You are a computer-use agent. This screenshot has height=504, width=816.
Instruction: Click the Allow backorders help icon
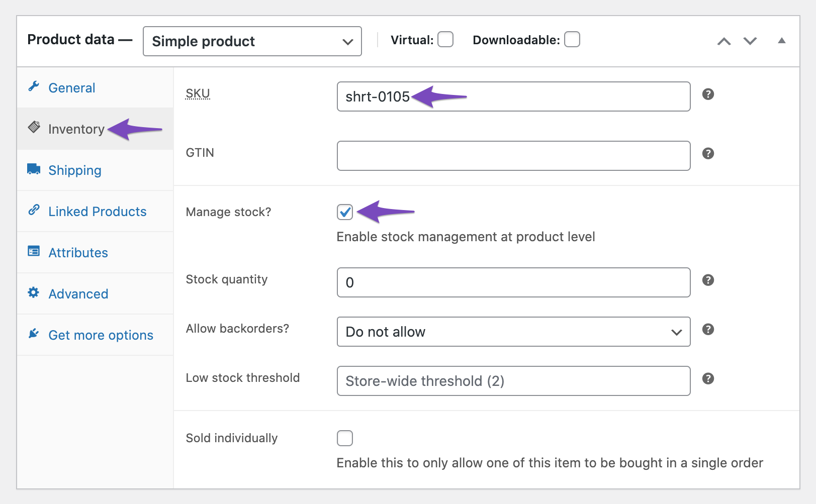coord(708,329)
